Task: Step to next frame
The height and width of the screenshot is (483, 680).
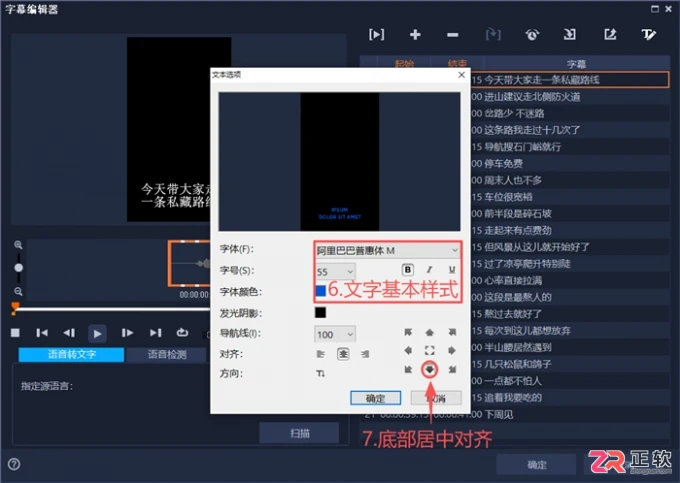Action: coord(127,333)
